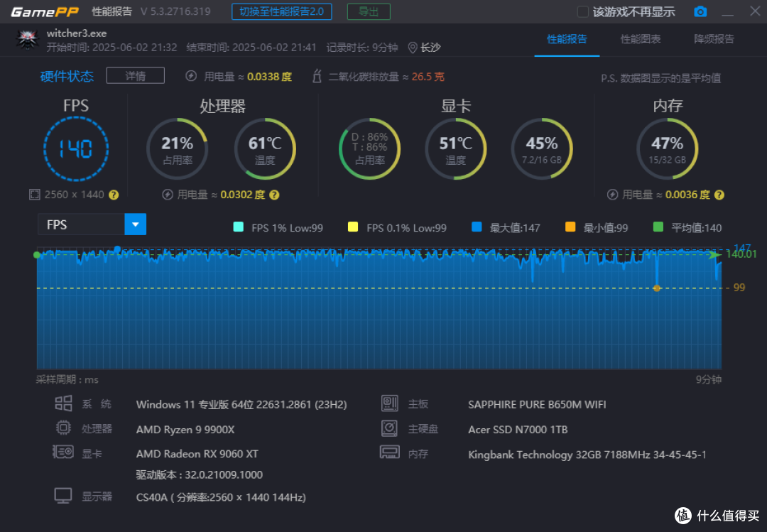Click the 140.01 average value label on chart
Screen dimensions: 767x532
[x=741, y=254]
